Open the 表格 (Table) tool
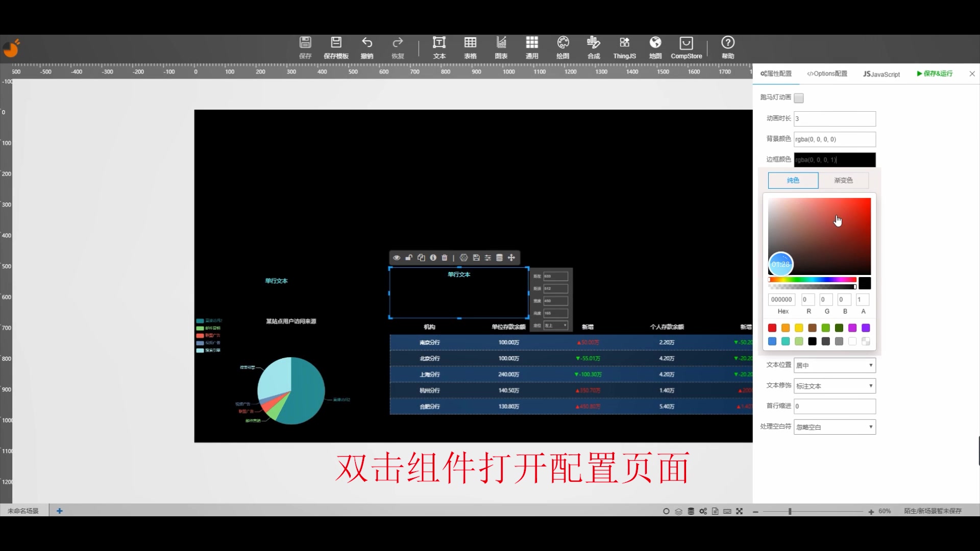This screenshot has width=980, height=551. (471, 47)
